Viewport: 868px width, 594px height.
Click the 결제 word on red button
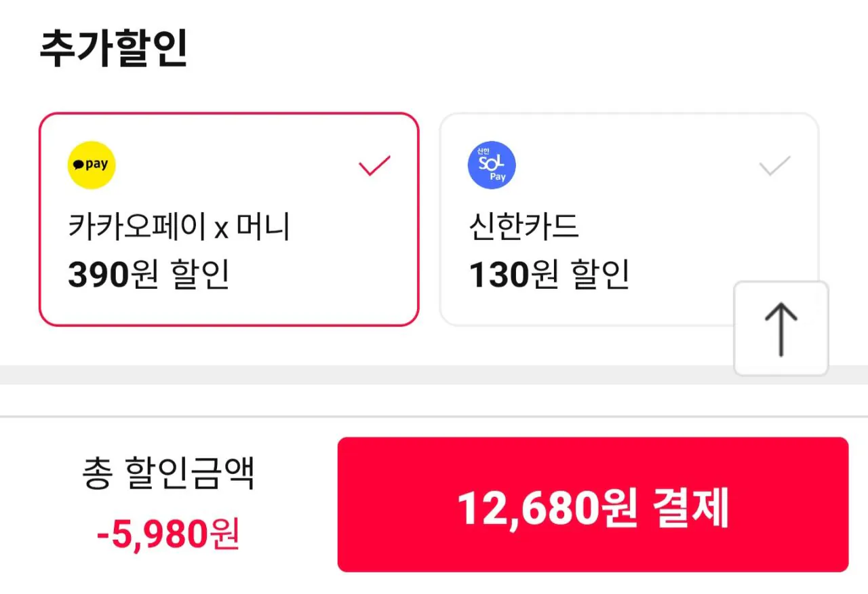point(690,507)
